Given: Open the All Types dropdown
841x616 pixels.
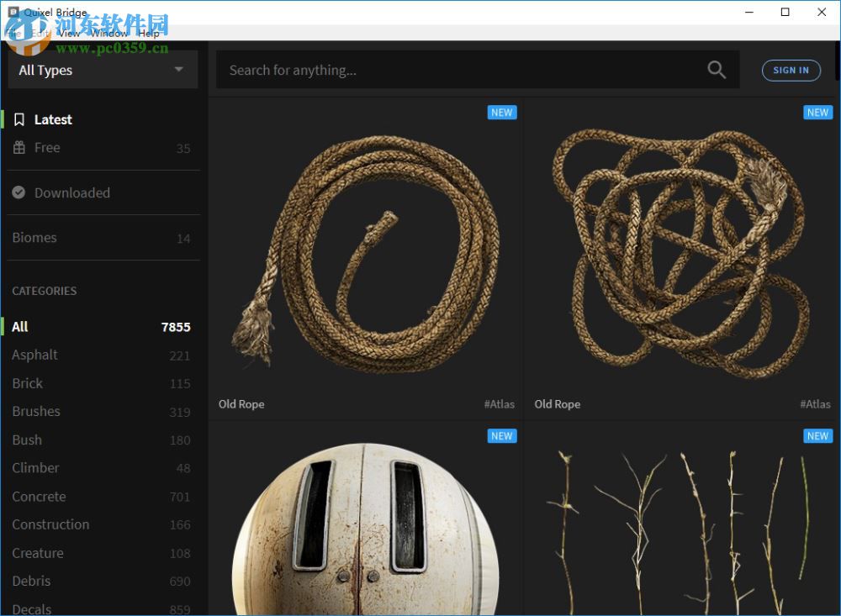Looking at the screenshot, I should 103,70.
